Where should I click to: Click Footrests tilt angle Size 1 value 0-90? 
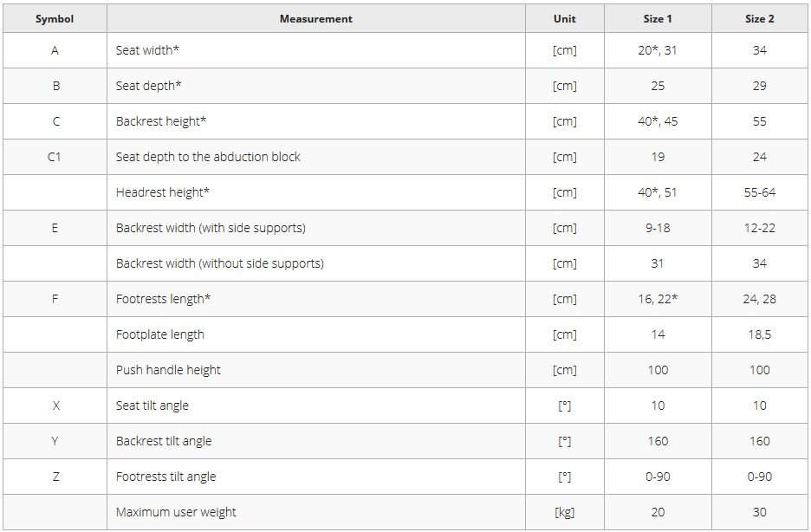pyautogui.click(x=658, y=477)
